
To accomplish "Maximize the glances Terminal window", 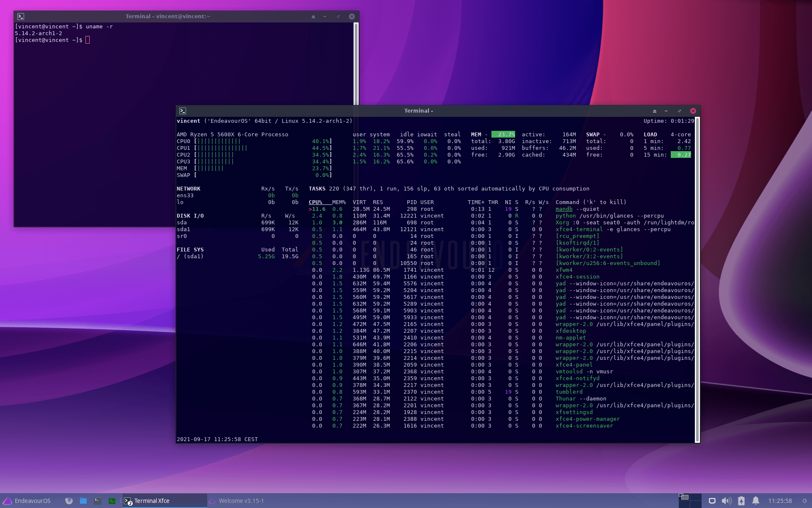I will pyautogui.click(x=680, y=110).
